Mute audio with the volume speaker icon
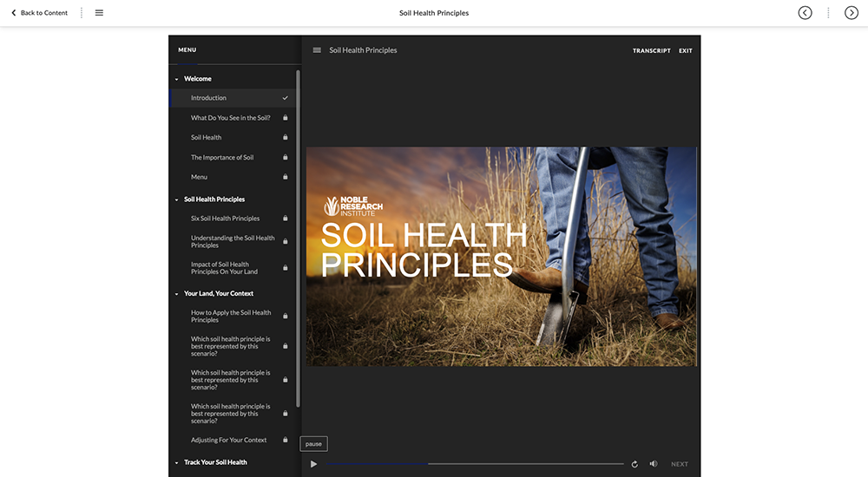The image size is (868, 477). point(654,464)
